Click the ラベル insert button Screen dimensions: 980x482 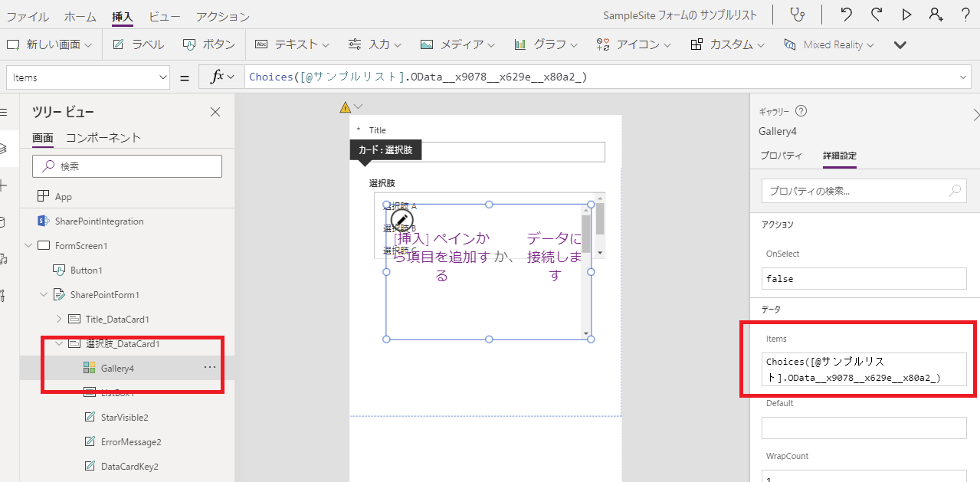tap(139, 44)
